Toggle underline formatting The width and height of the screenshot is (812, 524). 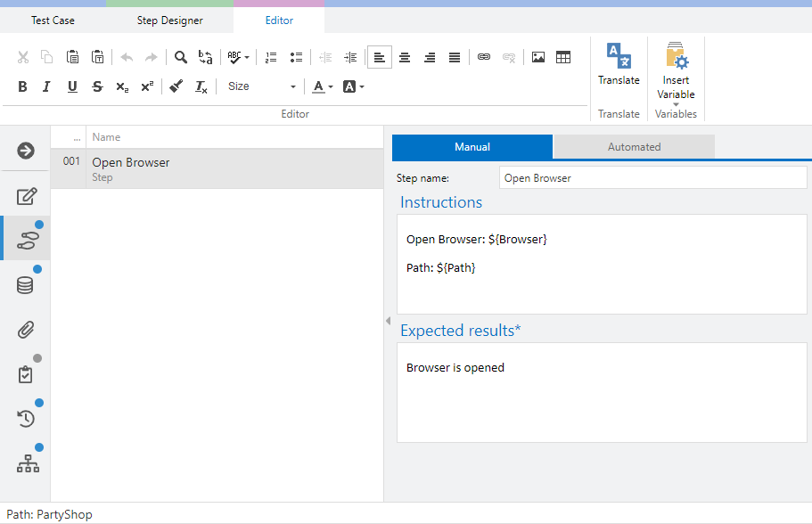tap(72, 86)
